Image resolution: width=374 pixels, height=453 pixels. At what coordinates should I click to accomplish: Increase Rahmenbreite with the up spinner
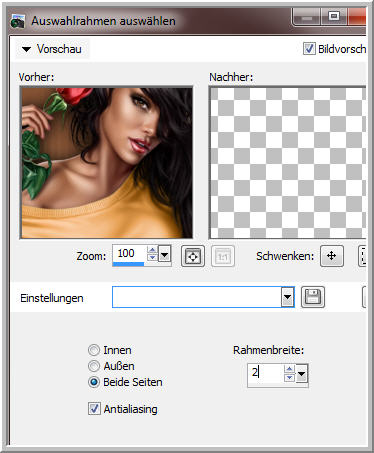coord(289,369)
